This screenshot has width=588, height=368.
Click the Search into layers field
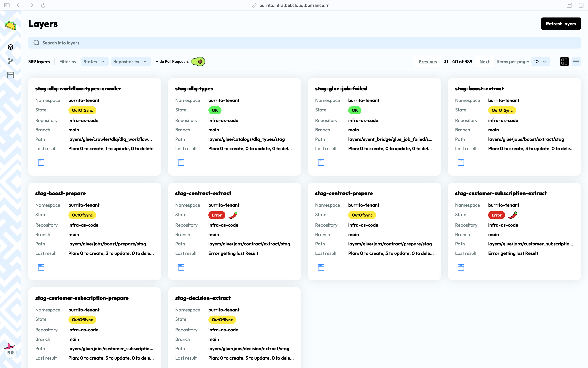click(x=304, y=43)
